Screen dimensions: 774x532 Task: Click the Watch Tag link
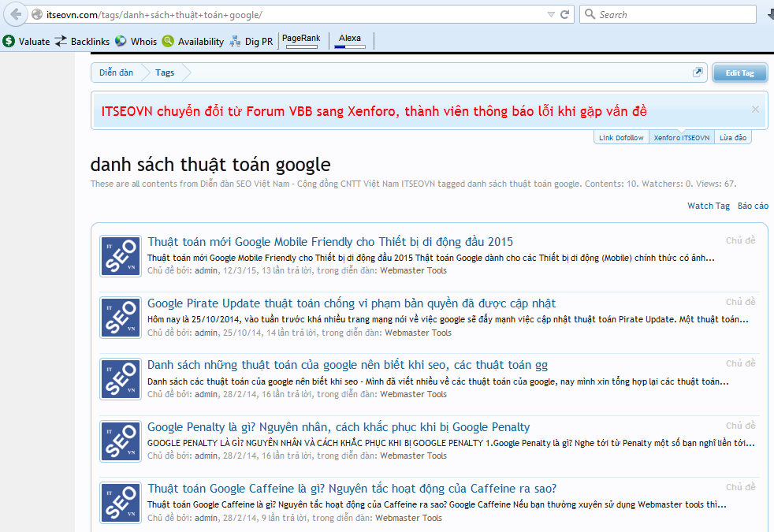tap(709, 206)
